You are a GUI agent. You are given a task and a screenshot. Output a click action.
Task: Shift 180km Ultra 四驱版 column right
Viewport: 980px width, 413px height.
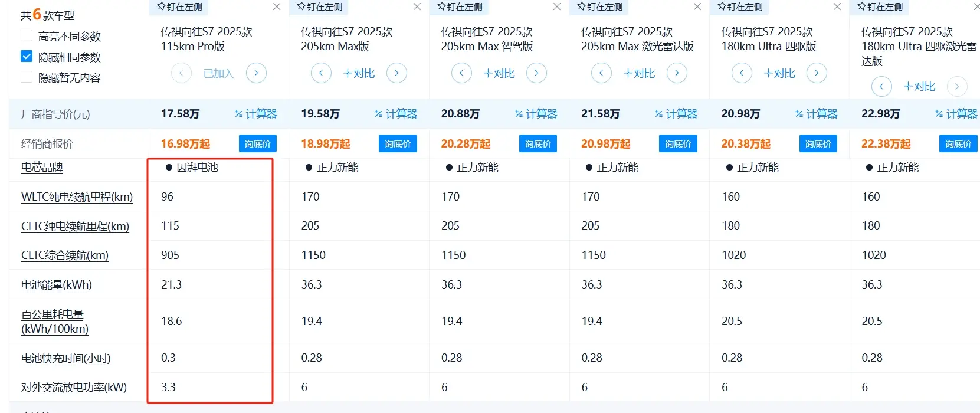pos(817,73)
